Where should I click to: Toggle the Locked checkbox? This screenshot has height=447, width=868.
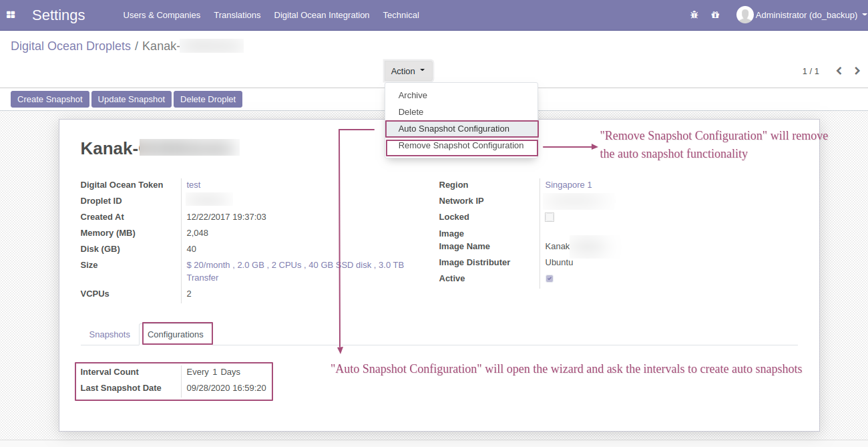pos(550,217)
